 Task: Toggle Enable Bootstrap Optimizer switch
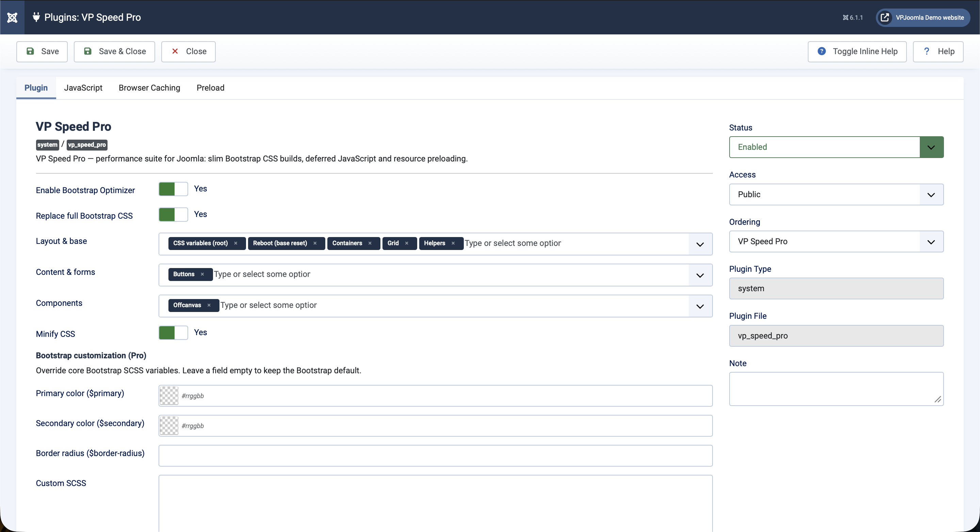(x=173, y=189)
